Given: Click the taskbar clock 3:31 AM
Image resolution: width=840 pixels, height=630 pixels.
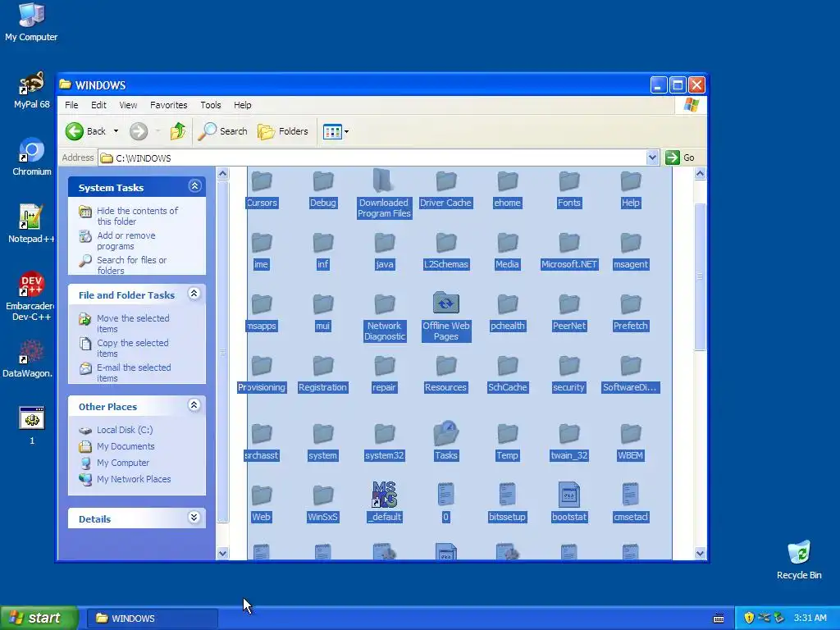Looking at the screenshot, I should [x=810, y=618].
